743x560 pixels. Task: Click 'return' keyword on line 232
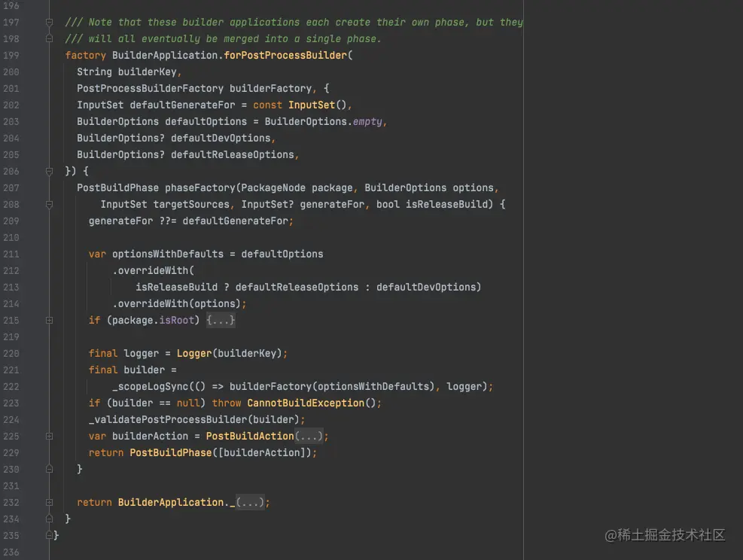94,502
